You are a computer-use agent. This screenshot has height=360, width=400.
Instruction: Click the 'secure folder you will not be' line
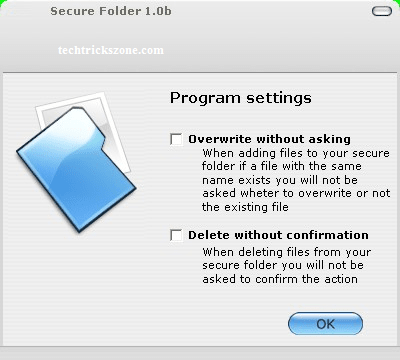(283, 265)
